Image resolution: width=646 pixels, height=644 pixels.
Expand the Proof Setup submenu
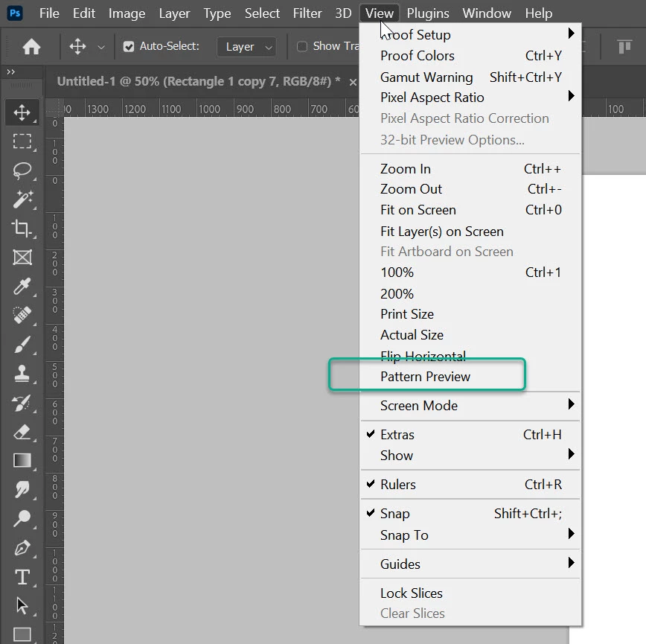[470, 34]
